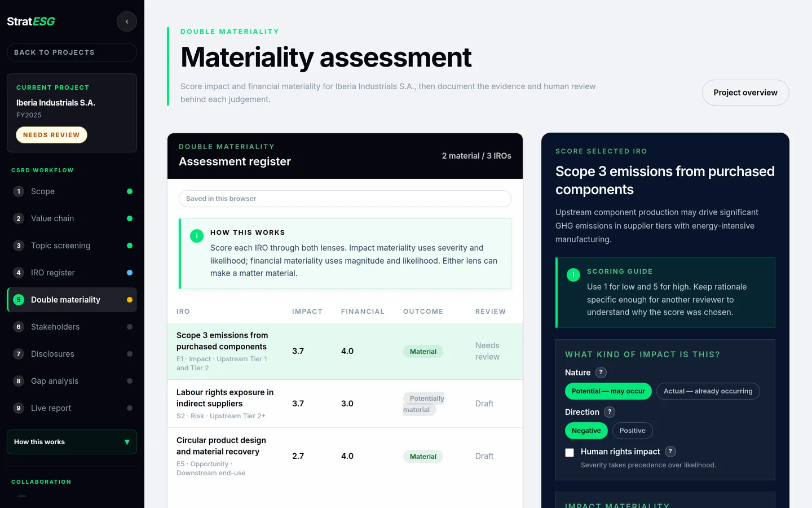Open Gap analysis workflow step
The width and height of the screenshot is (812, 508).
[72, 381]
